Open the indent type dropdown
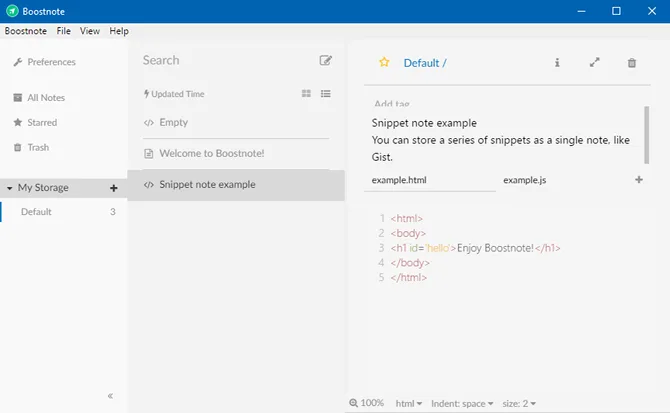Image resolution: width=670 pixels, height=413 pixels. tap(462, 403)
